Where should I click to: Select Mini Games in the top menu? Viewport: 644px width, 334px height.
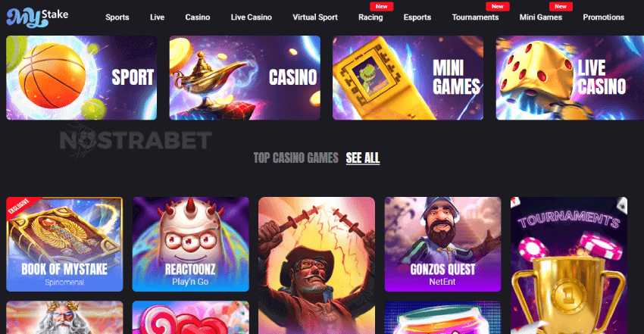click(x=540, y=17)
